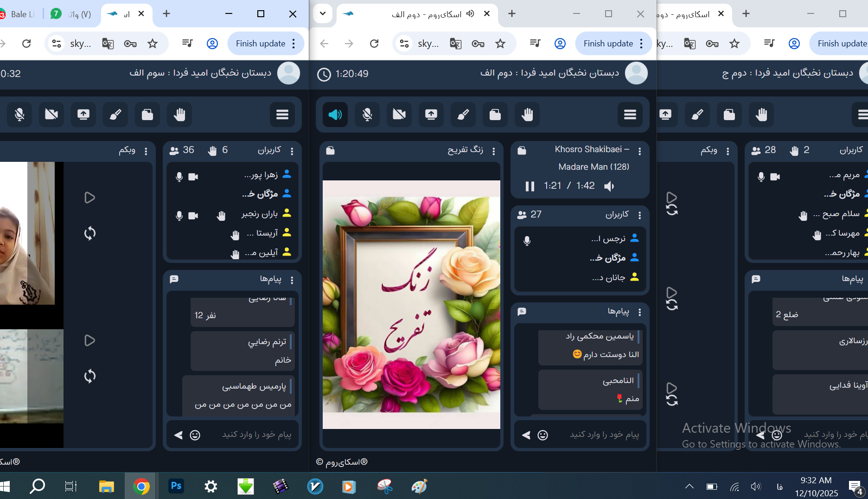Open hamburger menu in the middle room
Viewport: 868px width, 499px height.
point(630,115)
